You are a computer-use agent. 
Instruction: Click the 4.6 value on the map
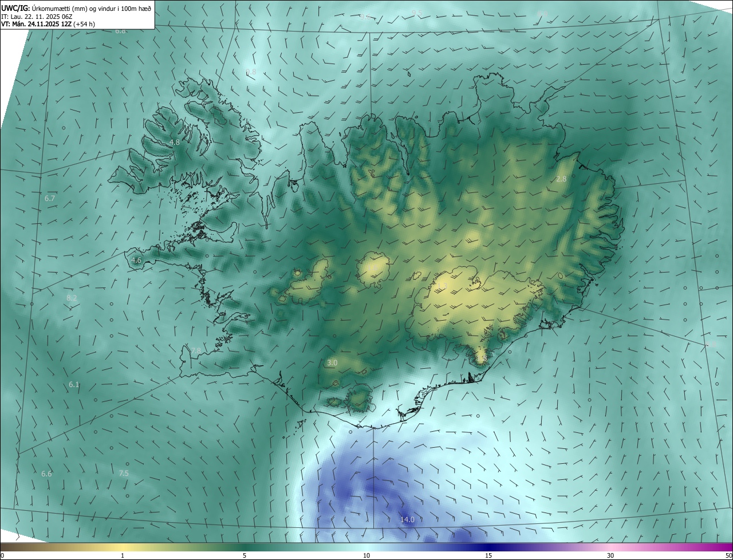(x=136, y=260)
